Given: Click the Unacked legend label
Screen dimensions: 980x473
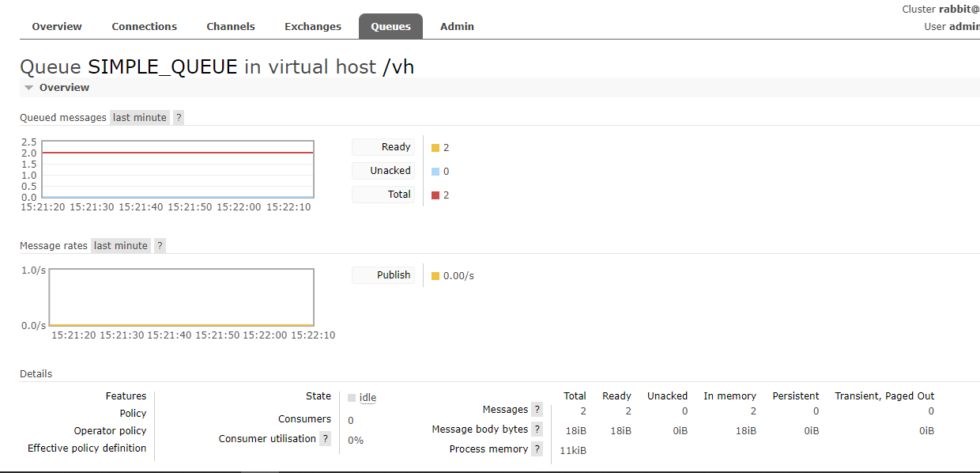Looking at the screenshot, I should [x=383, y=171].
